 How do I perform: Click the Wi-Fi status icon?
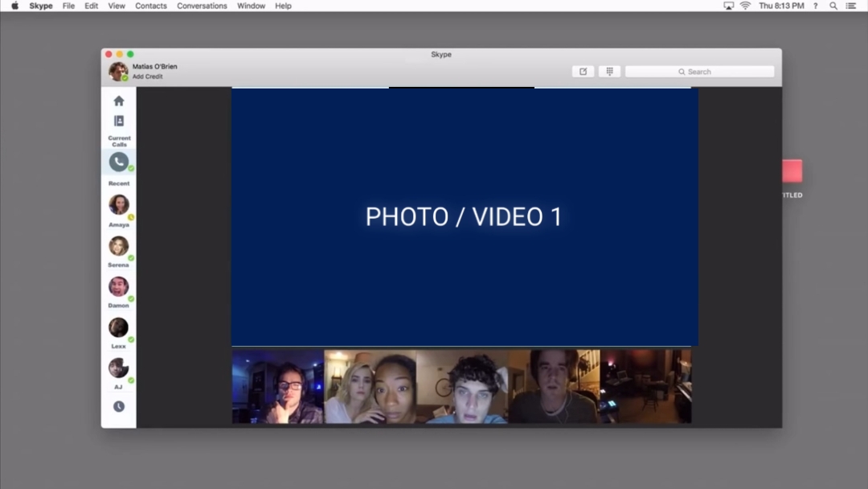pyautogui.click(x=745, y=6)
